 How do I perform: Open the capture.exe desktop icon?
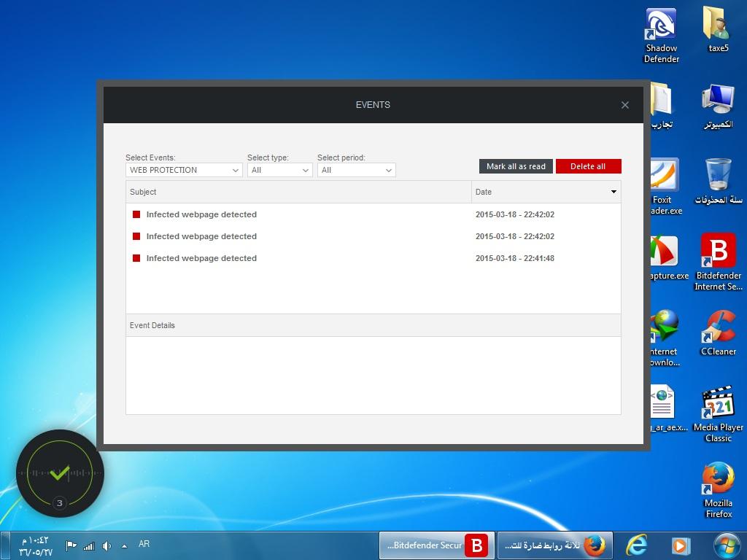tap(669, 257)
